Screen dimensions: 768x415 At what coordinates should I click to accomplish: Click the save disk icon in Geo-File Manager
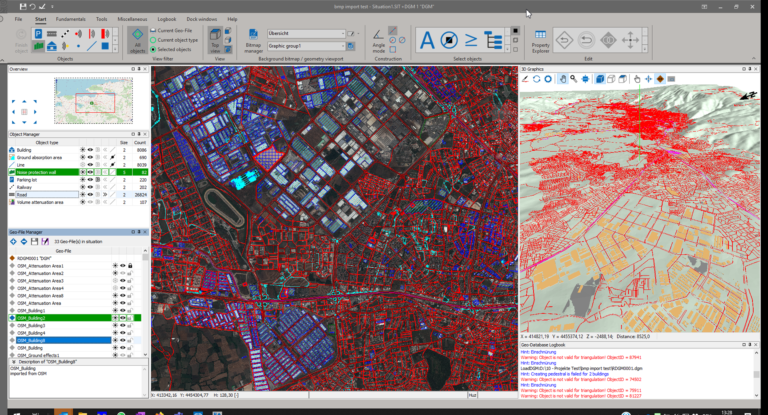pyautogui.click(x=34, y=242)
